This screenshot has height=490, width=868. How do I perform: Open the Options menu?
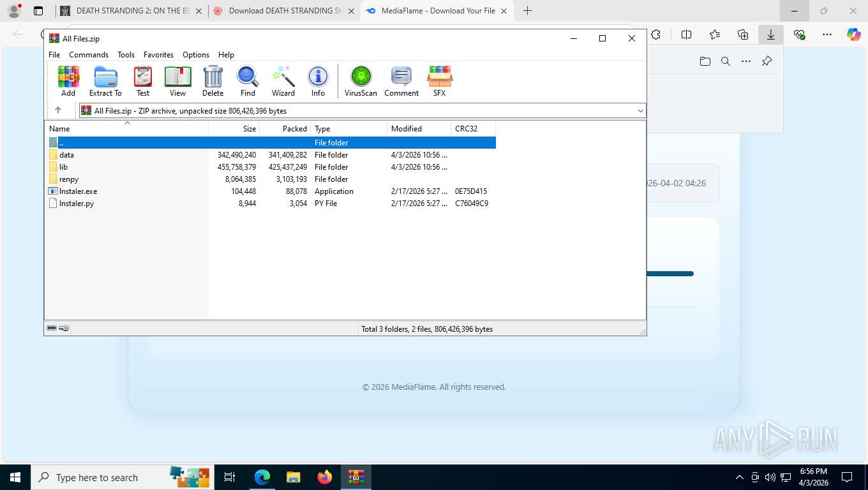[196, 55]
